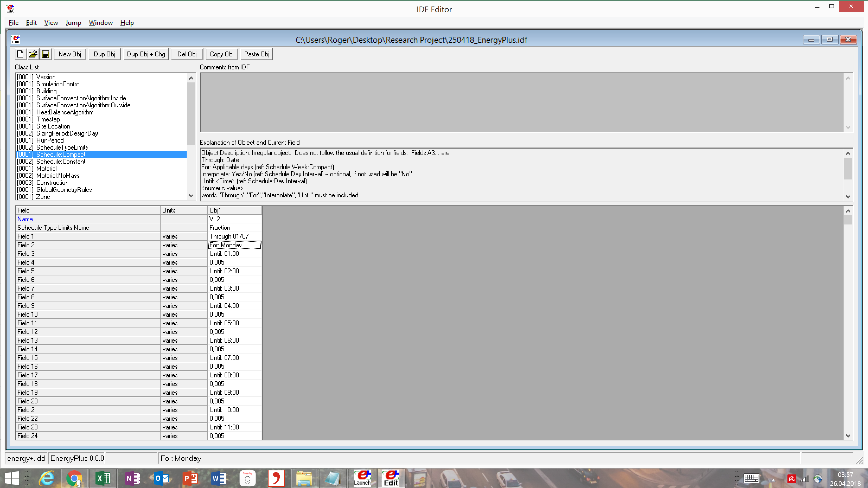Select Zone class in list
The width and height of the screenshot is (868, 488).
point(101,197)
